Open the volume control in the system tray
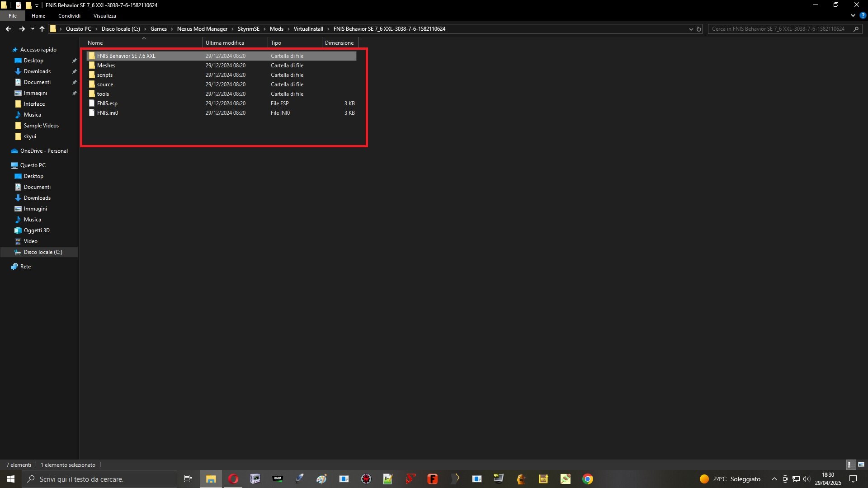Screen dimensions: 868x488 pos(807,479)
